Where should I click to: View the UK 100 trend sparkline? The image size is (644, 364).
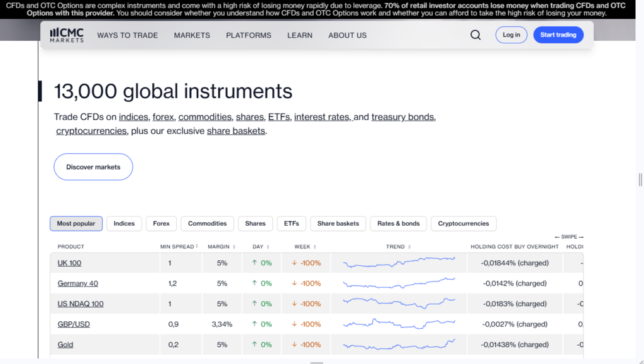(399, 263)
